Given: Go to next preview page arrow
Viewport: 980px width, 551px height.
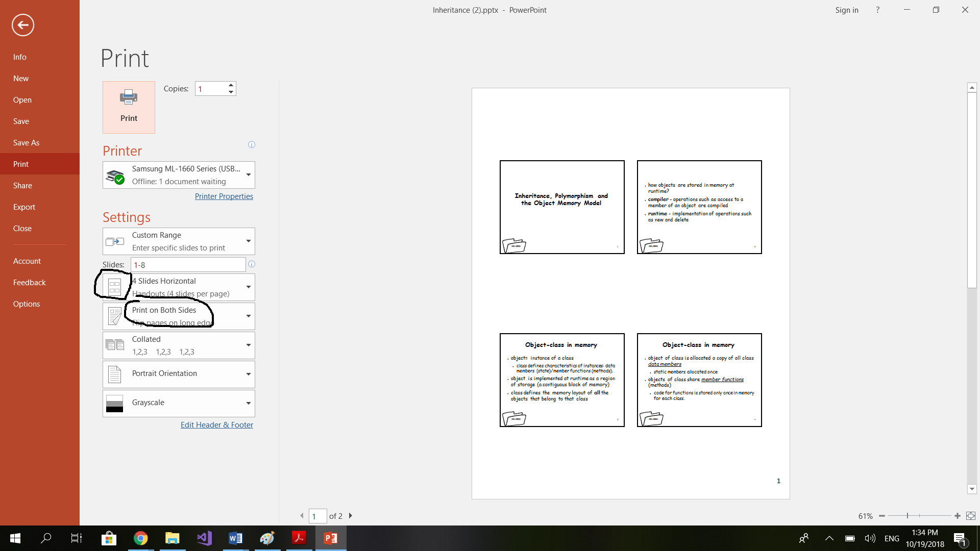Looking at the screenshot, I should tap(351, 516).
